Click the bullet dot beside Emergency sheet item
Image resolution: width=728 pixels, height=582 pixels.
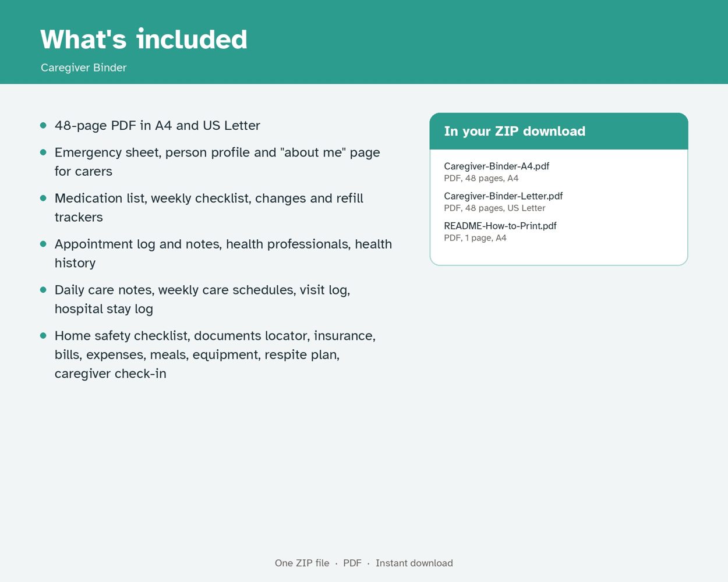(x=43, y=152)
